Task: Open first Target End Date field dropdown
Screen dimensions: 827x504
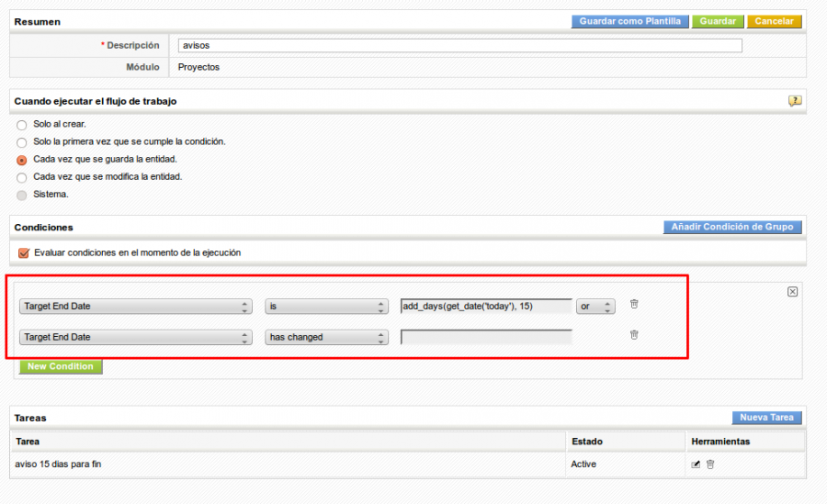Action: pyautogui.click(x=135, y=307)
